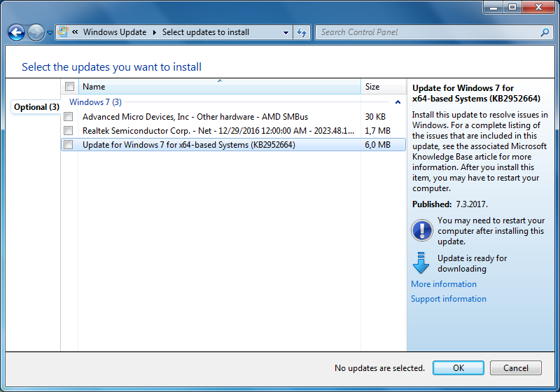Check the Realtek Semiconductor update checkbox
This screenshot has height=392, width=560.
(x=68, y=131)
